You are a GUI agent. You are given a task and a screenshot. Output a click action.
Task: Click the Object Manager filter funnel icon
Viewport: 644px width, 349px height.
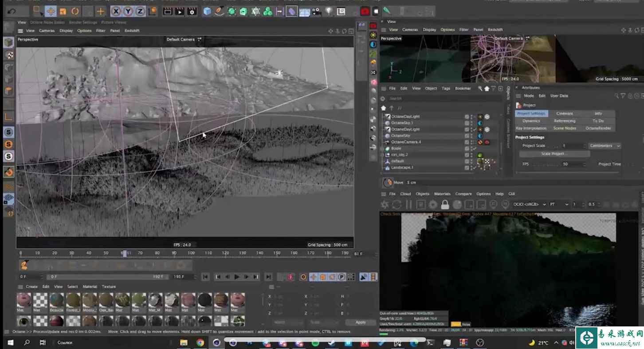[494, 89]
